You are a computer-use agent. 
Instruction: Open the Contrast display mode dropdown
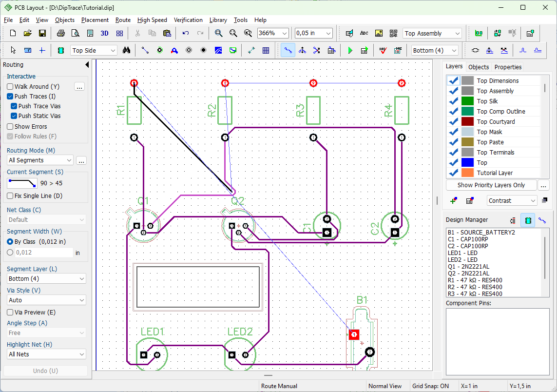pos(533,201)
